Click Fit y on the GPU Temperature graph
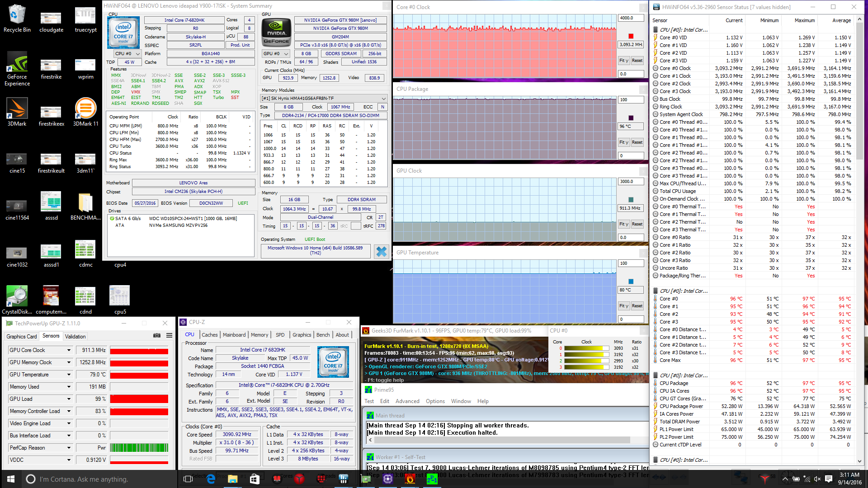The width and height of the screenshot is (868, 488). coord(624,306)
